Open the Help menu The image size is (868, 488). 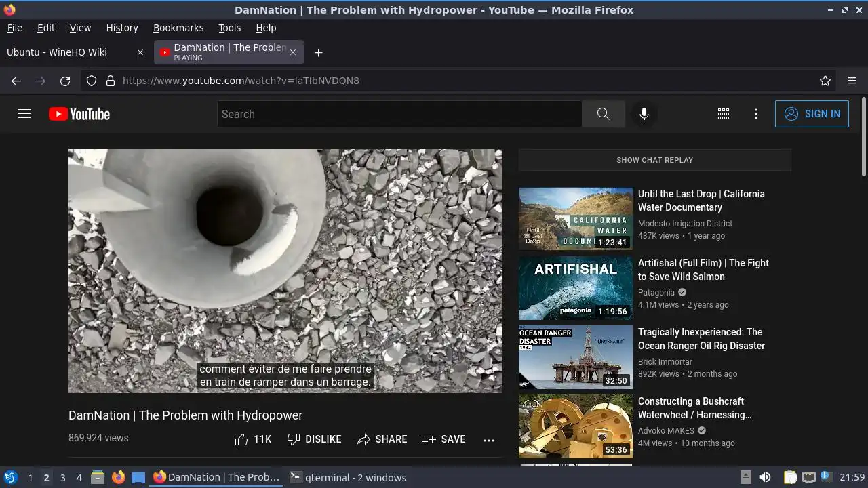click(266, 28)
